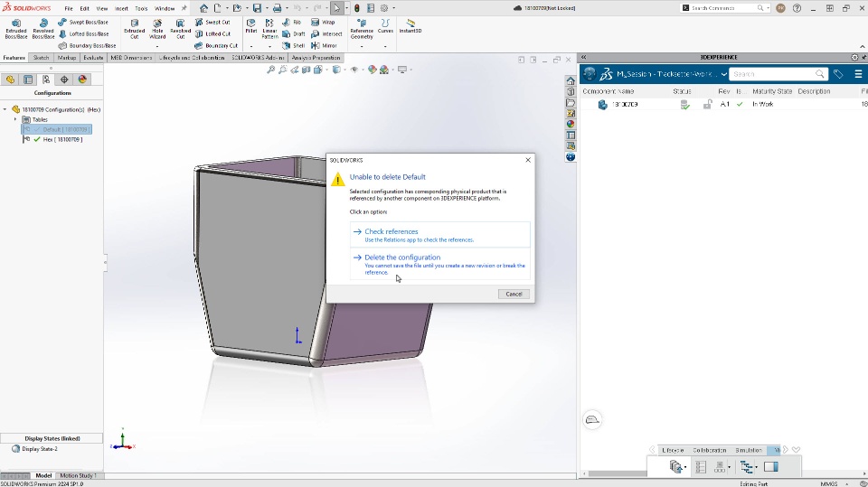Click the Save icon in the top toolbar

tap(257, 8)
